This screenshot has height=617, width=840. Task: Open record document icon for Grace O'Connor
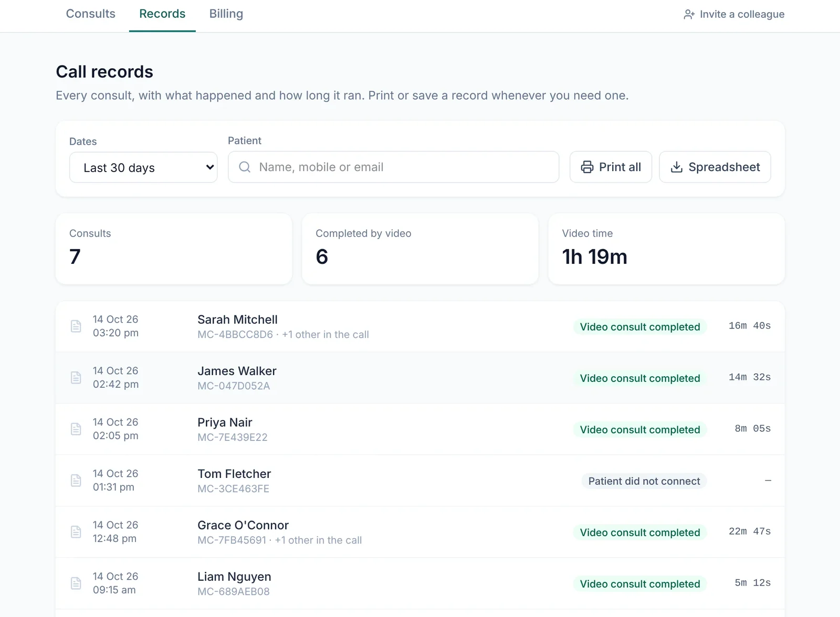tap(76, 532)
